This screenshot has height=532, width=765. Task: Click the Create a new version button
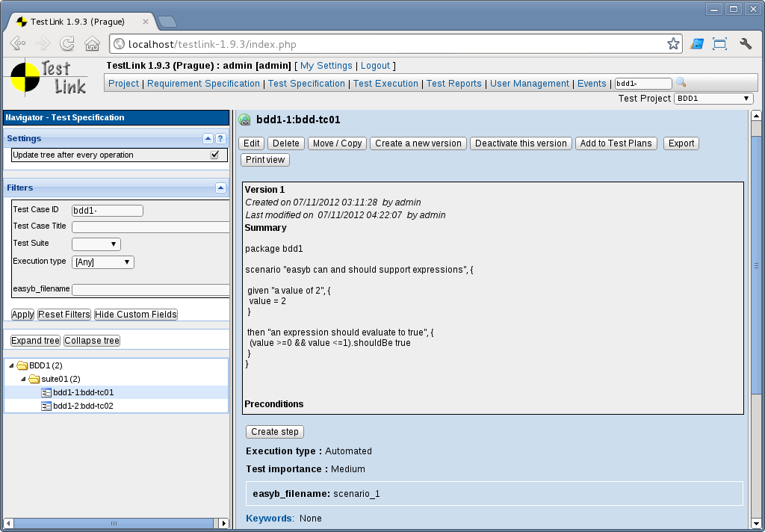(418, 143)
